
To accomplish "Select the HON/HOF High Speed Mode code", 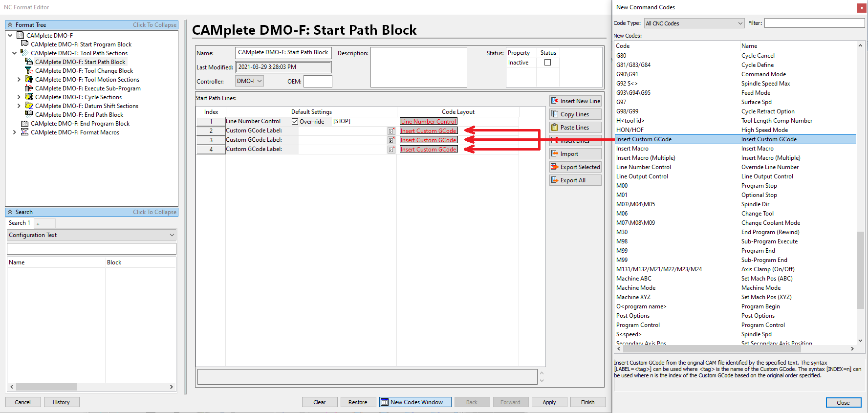I will click(x=736, y=130).
